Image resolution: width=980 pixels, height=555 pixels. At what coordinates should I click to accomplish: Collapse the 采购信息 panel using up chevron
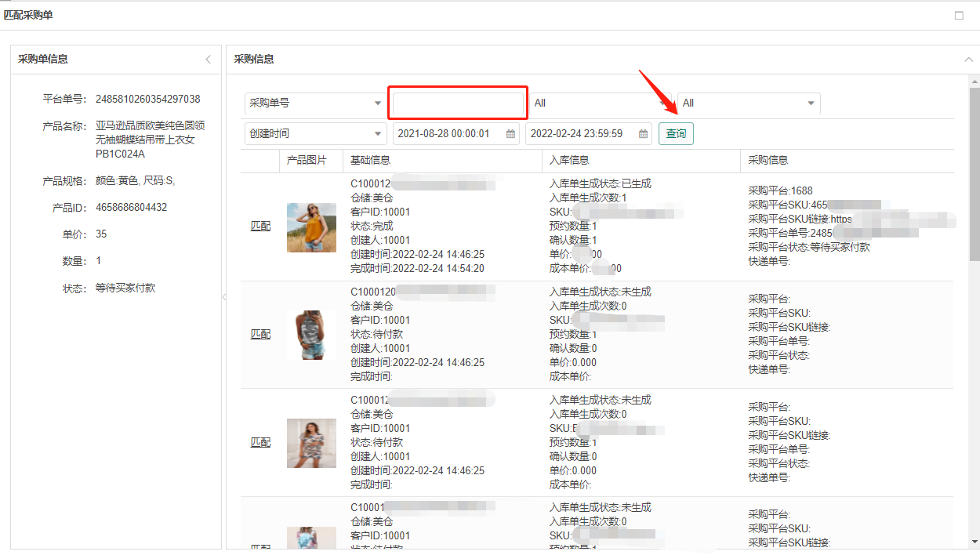pos(968,60)
